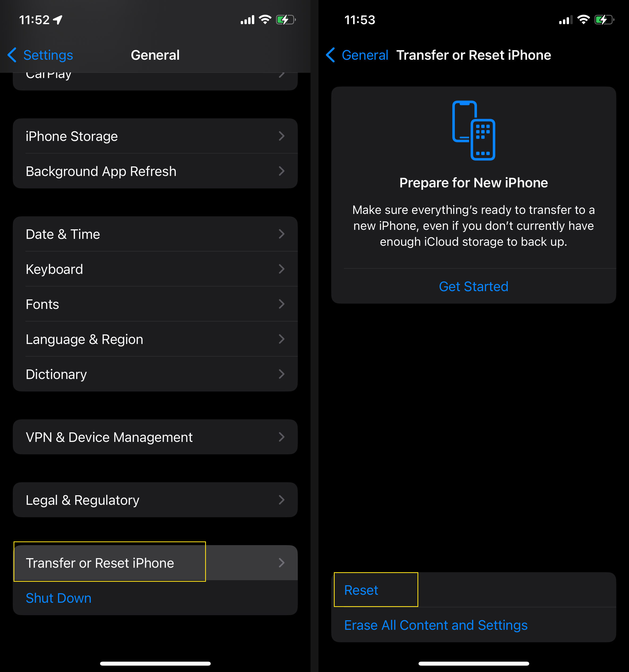Tap the Wi-Fi icon in right status bar
The width and height of the screenshot is (629, 672).
(x=584, y=20)
